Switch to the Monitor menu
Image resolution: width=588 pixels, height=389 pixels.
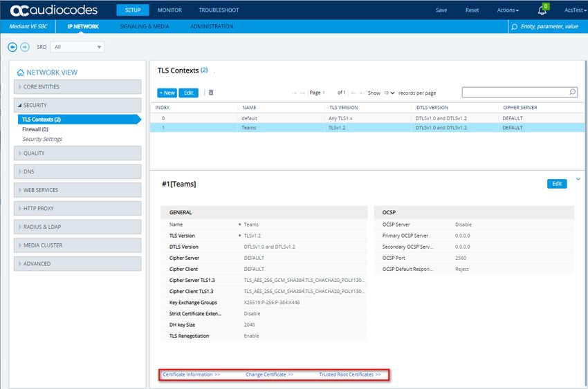pos(169,10)
